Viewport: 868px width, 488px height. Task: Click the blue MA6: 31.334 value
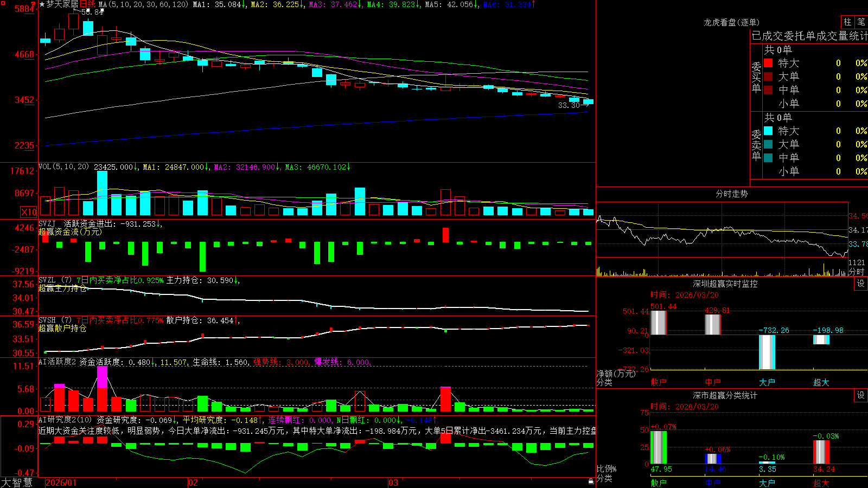[x=509, y=4]
